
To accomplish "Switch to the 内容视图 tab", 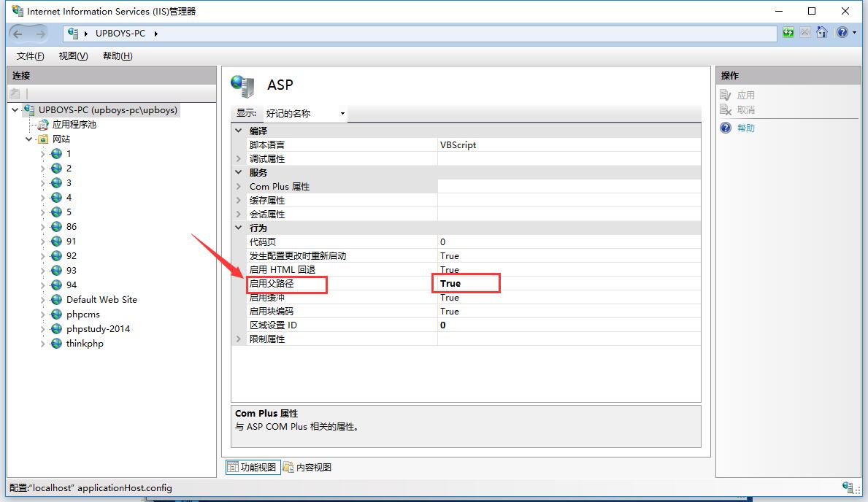I will pos(307,467).
